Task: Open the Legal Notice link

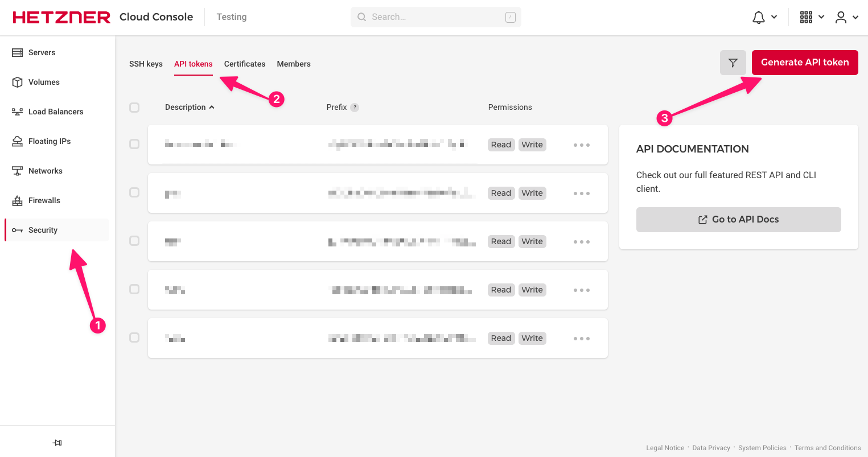Action: pyautogui.click(x=665, y=448)
